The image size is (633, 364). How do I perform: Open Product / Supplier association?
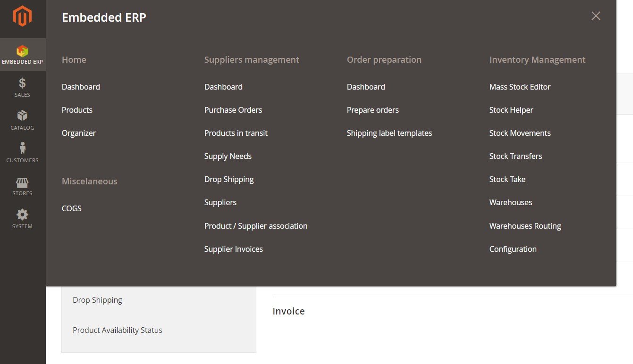pos(256,226)
